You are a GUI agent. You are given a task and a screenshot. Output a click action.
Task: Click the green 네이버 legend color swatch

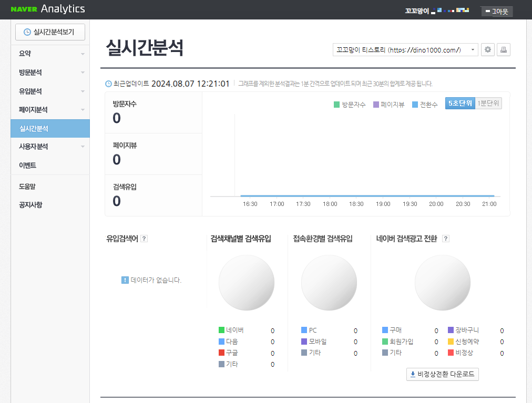coord(221,330)
